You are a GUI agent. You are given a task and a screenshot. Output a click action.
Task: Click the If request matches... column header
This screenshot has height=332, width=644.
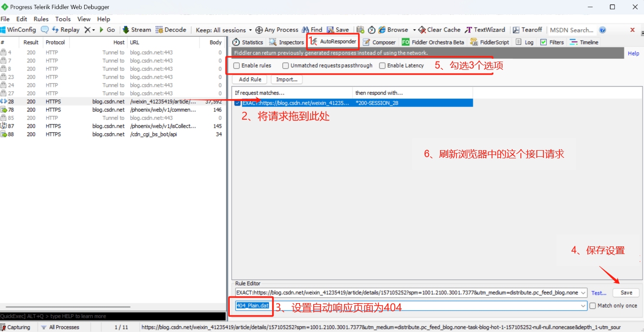[292, 92]
